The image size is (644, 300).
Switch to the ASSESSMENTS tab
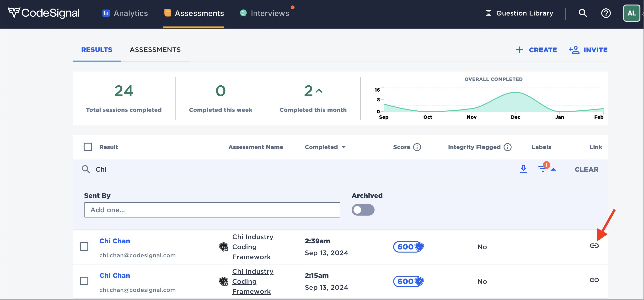[x=155, y=50]
